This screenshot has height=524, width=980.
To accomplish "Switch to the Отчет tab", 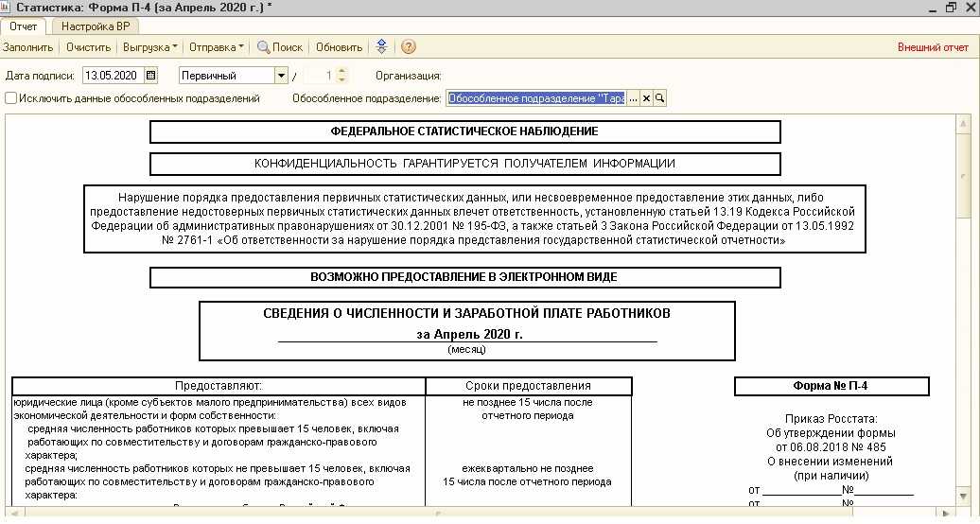I will pyautogui.click(x=23, y=26).
